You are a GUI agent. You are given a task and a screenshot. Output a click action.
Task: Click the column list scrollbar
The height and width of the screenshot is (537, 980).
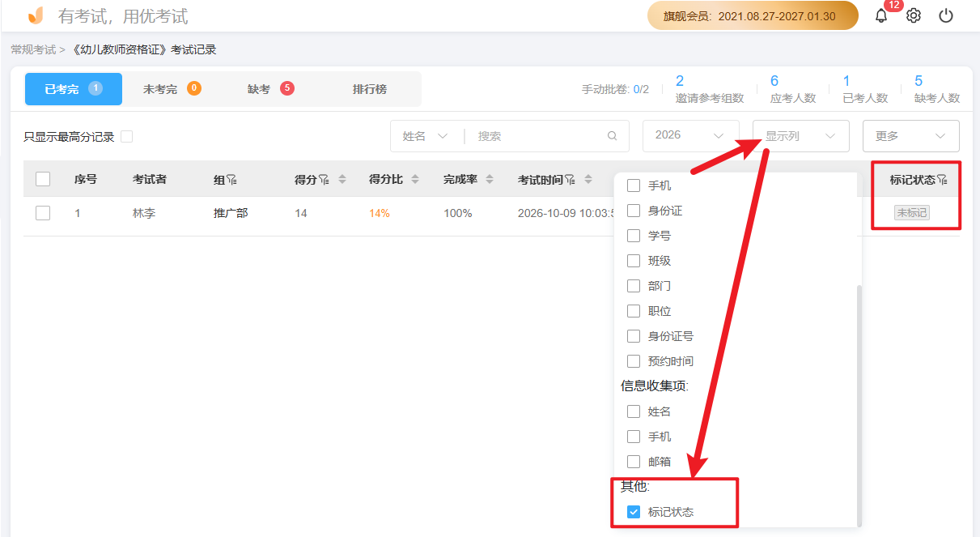click(x=859, y=405)
